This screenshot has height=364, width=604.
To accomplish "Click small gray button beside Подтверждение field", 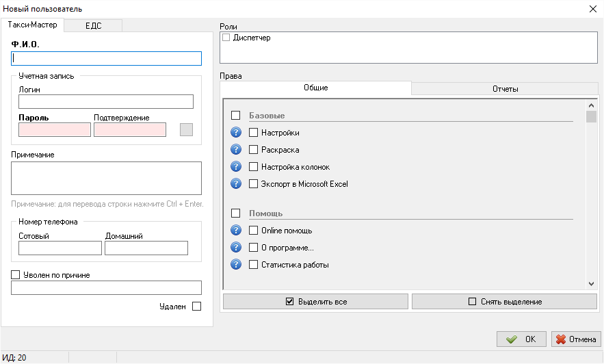I will point(186,130).
